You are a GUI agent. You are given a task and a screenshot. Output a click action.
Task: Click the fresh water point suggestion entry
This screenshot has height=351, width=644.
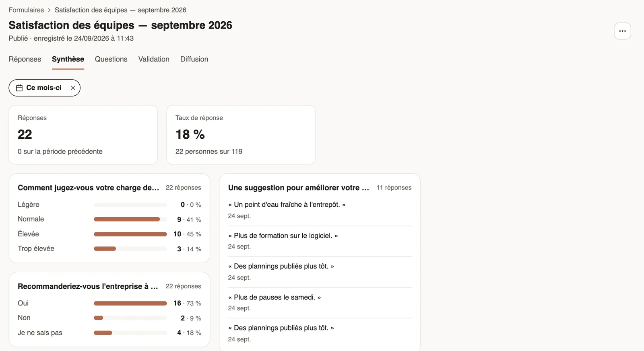pyautogui.click(x=320, y=210)
